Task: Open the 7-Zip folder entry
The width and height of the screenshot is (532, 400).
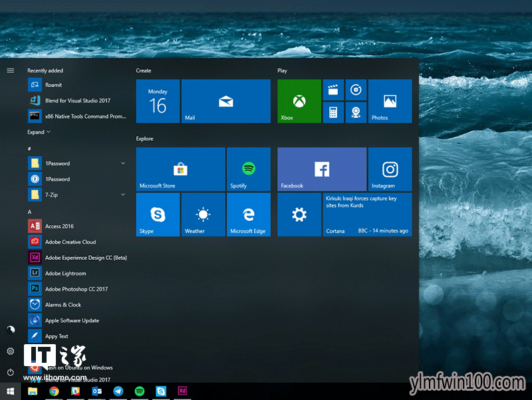Action: (x=77, y=195)
